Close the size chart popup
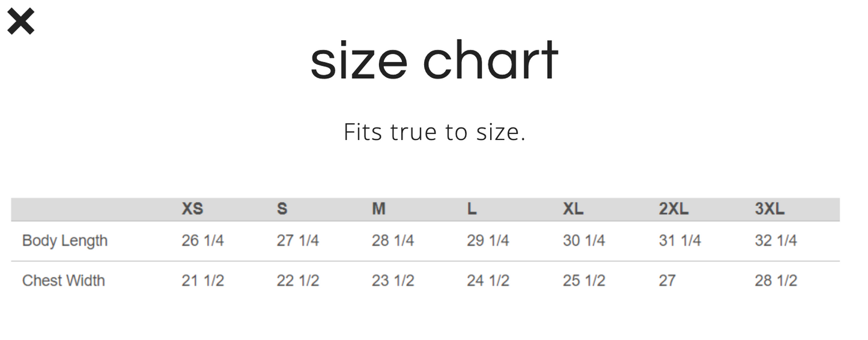 [x=20, y=22]
